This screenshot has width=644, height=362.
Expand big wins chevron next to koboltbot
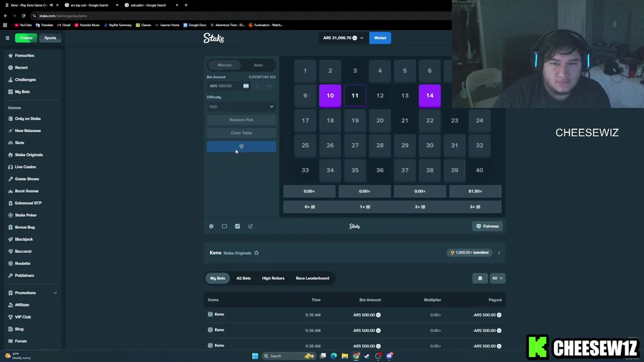pos(499,253)
